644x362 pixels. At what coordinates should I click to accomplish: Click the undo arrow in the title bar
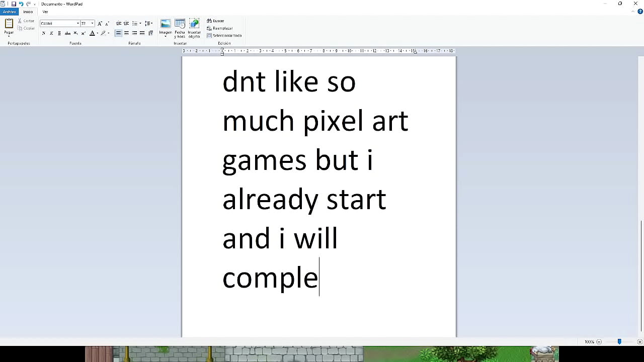pyautogui.click(x=21, y=4)
